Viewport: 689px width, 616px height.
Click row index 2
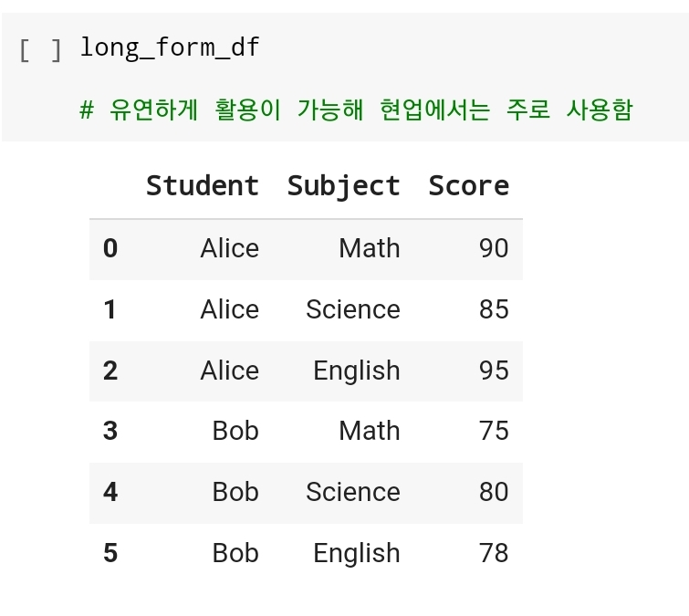(x=110, y=371)
